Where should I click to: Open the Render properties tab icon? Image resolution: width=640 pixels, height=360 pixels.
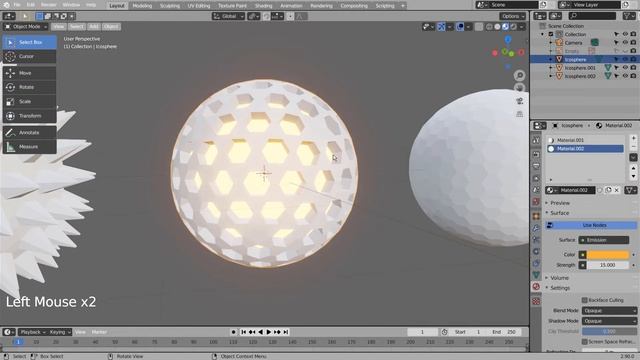pyautogui.click(x=536, y=155)
